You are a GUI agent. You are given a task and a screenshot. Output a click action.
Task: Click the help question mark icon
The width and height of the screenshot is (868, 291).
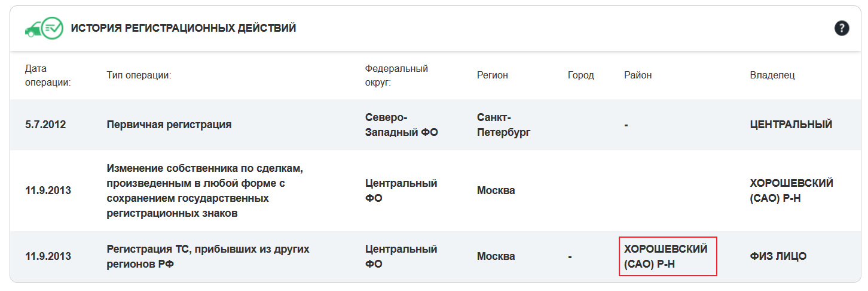pos(842,28)
